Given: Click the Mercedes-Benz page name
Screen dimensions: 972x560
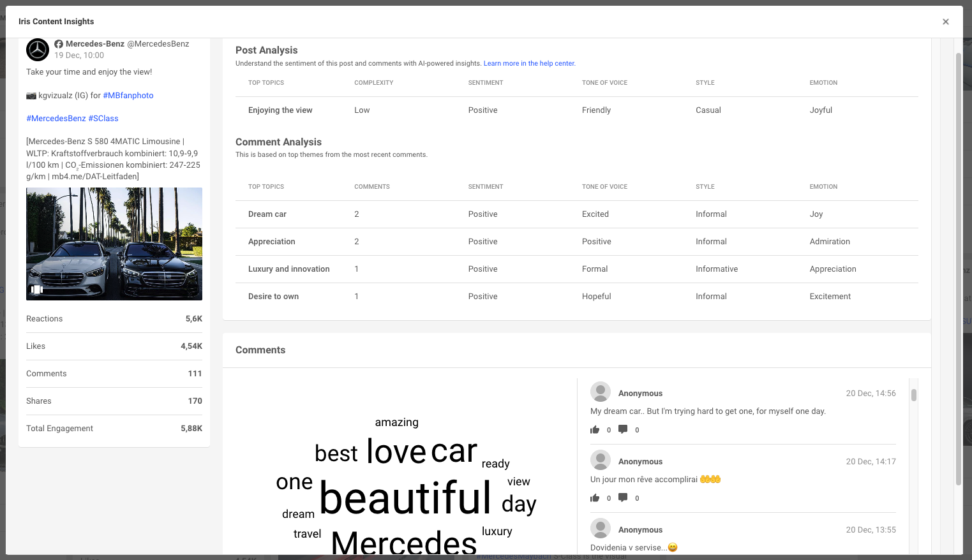Looking at the screenshot, I should point(95,44).
